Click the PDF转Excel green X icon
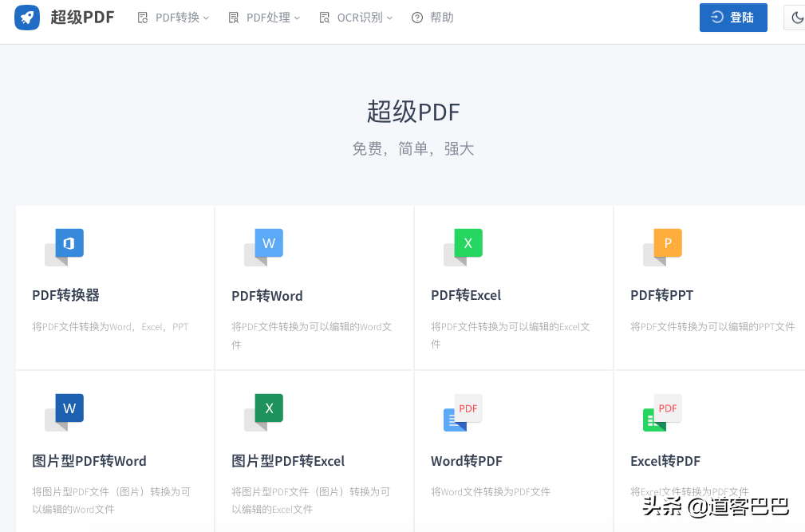The width and height of the screenshot is (805, 532). coord(463,247)
